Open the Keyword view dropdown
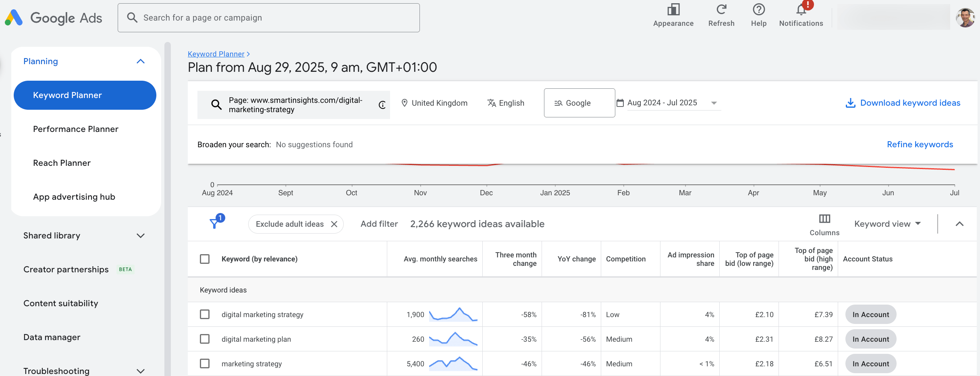This screenshot has height=376, width=980. coord(887,224)
